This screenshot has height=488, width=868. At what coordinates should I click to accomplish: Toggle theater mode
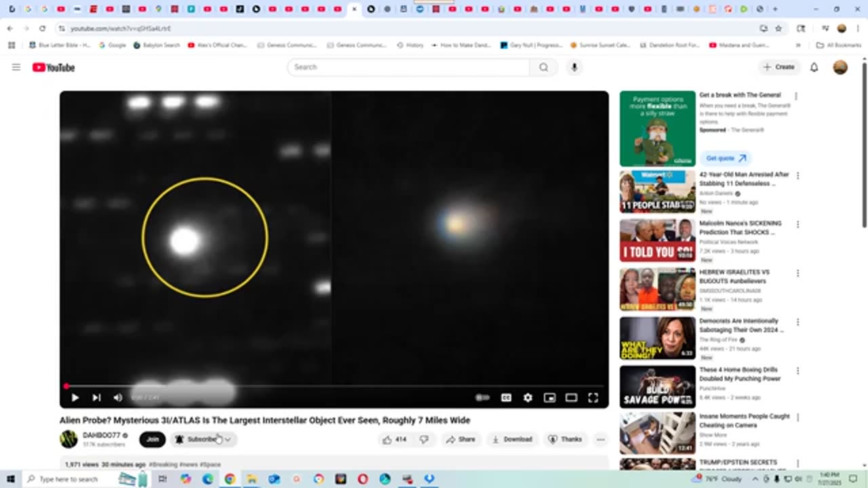[x=571, y=398]
